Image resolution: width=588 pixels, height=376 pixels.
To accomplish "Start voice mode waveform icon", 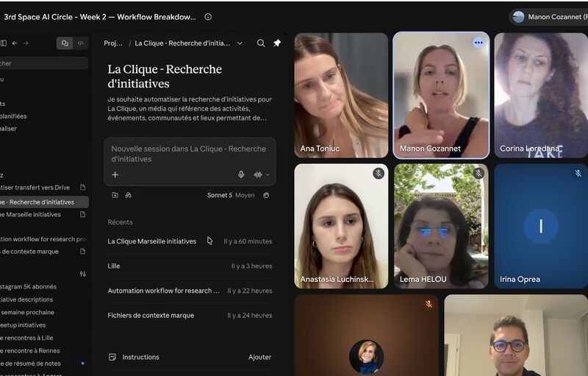I will 258,174.
